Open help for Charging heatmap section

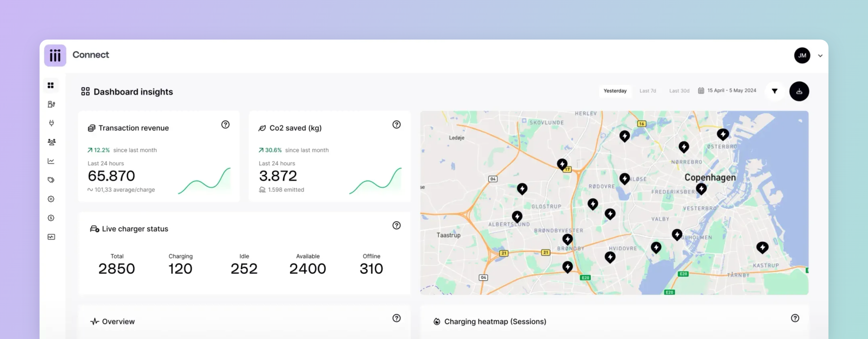coord(795,318)
